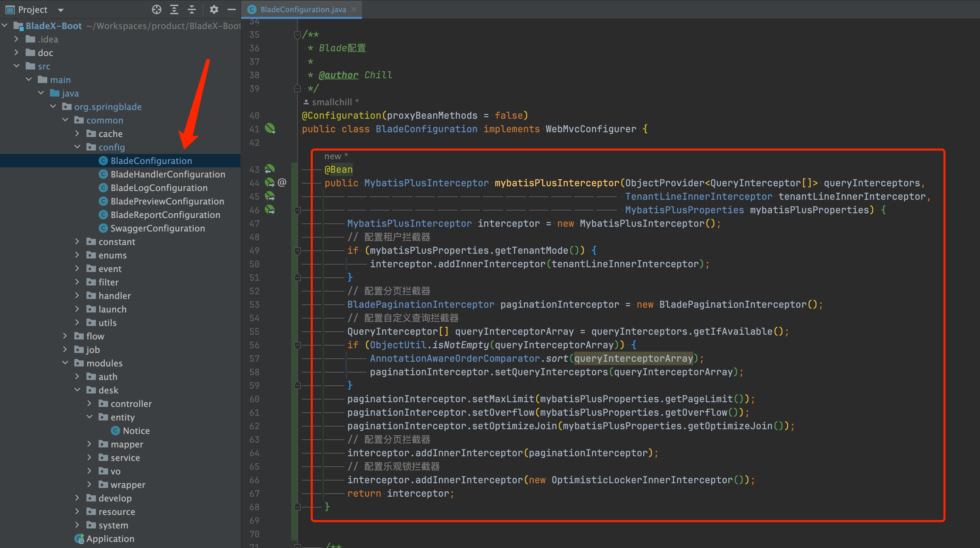Click the bean navigation gutter icon on line 44
The image size is (980, 548).
coord(270,183)
